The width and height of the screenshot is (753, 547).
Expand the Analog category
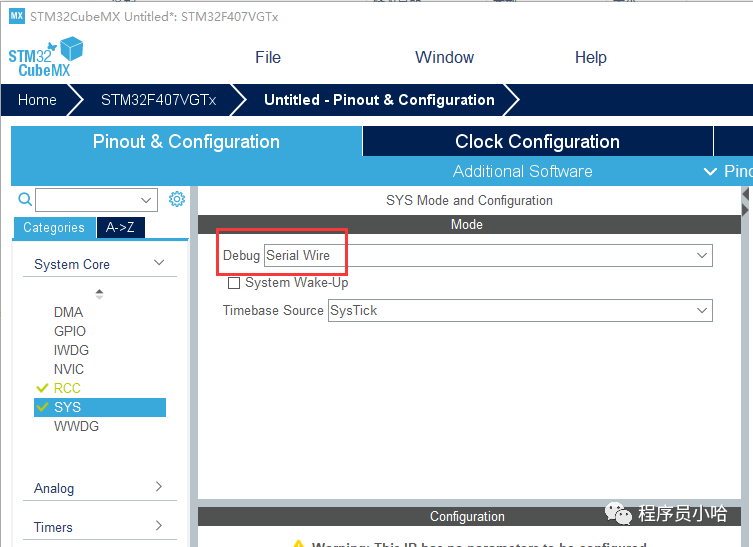coord(158,487)
